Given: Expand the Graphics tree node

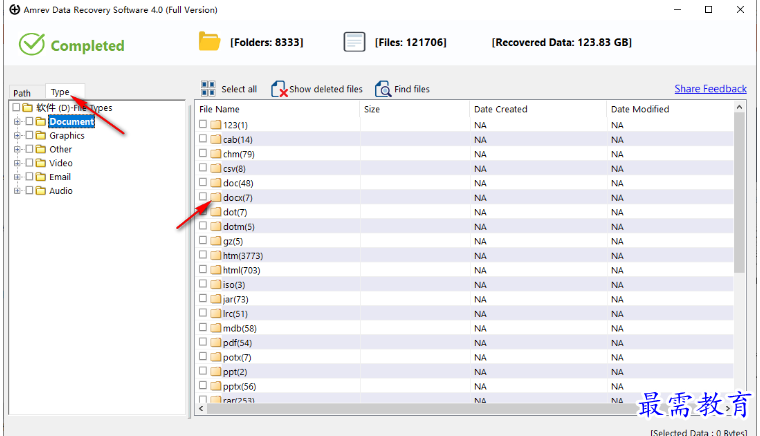Looking at the screenshot, I should coord(17,136).
